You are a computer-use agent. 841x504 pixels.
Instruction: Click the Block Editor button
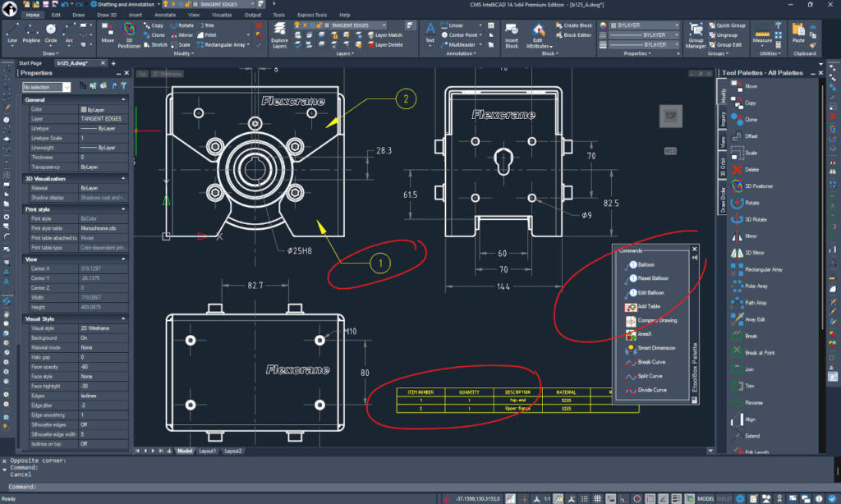[572, 34]
